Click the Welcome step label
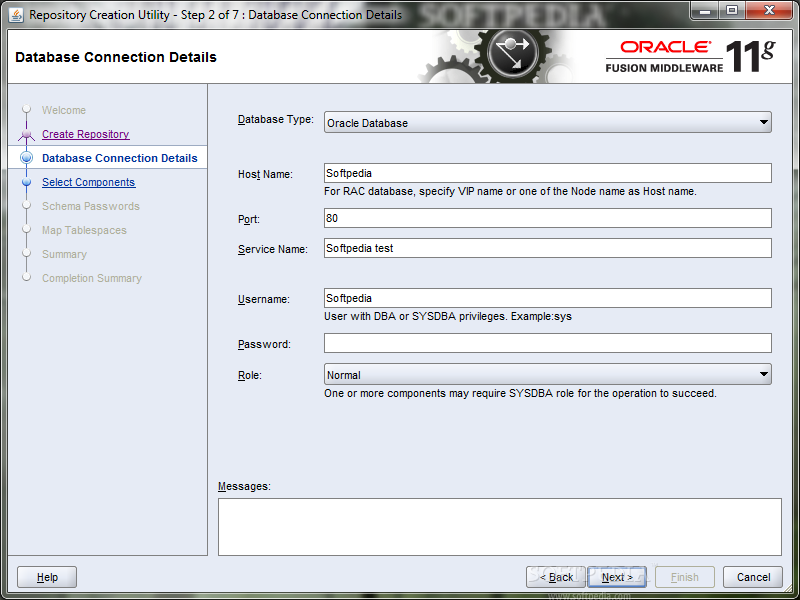Screen dimensions: 800x600 64,110
